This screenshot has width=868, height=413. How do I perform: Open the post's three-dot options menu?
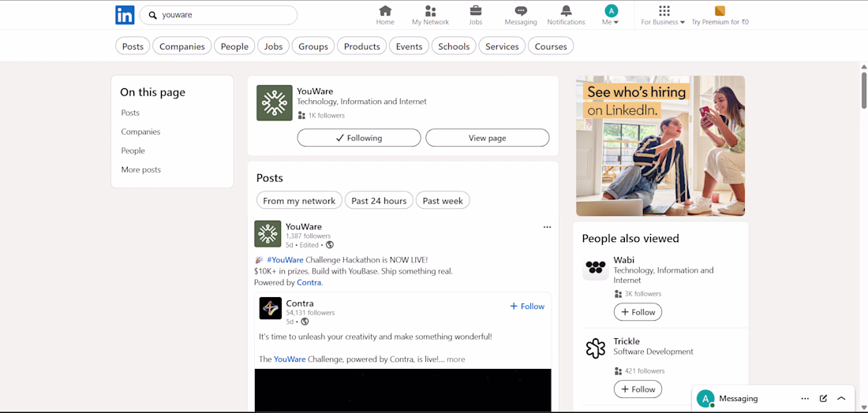coord(548,227)
